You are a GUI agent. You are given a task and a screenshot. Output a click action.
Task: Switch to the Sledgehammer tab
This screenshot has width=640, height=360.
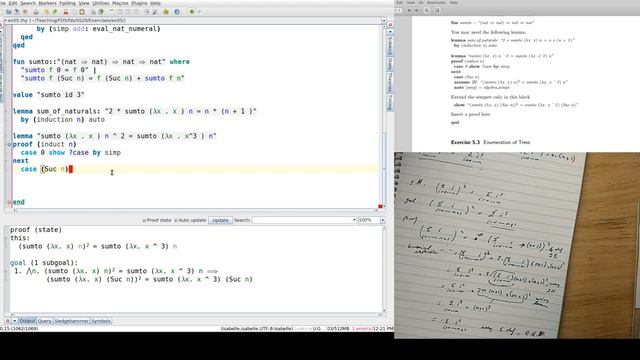[x=71, y=321]
